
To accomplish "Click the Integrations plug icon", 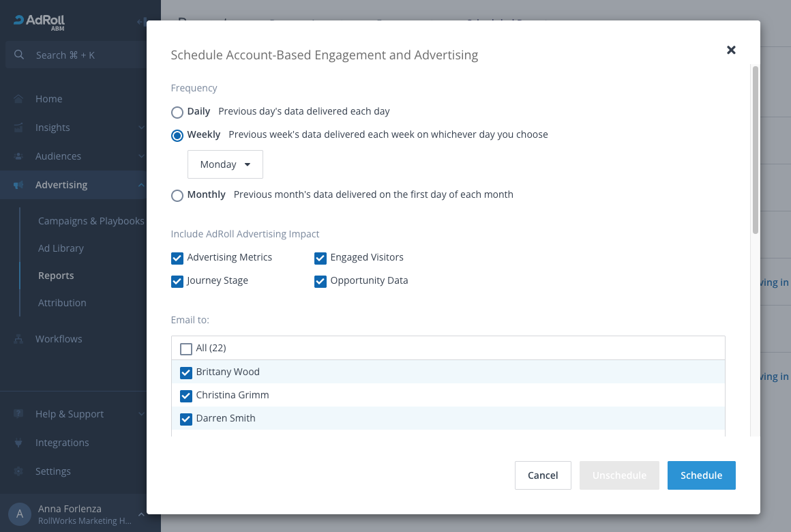I will pyautogui.click(x=19, y=443).
